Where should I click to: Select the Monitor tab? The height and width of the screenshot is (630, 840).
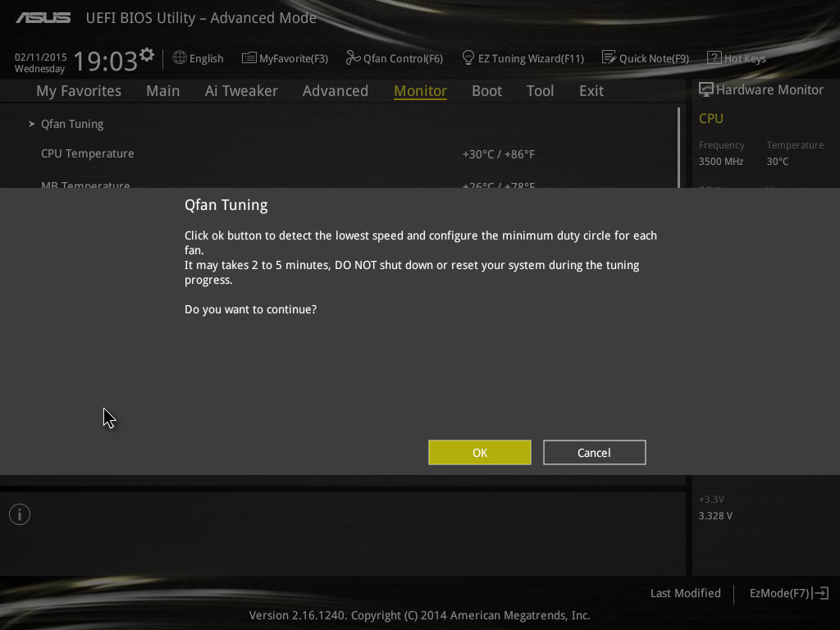pos(421,91)
